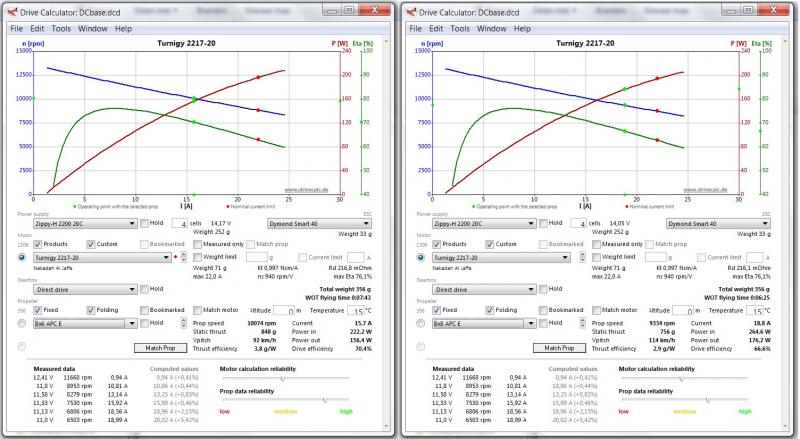Viewport: 800px width, 439px height.
Task: Open the Turnigy 2217-20 motor dropdown in the left window
Action: click(102, 257)
